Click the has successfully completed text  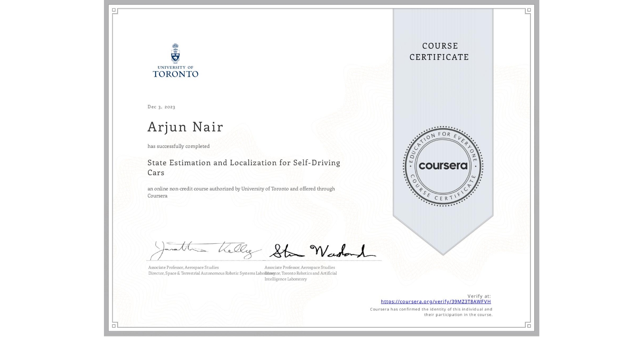[178, 146]
